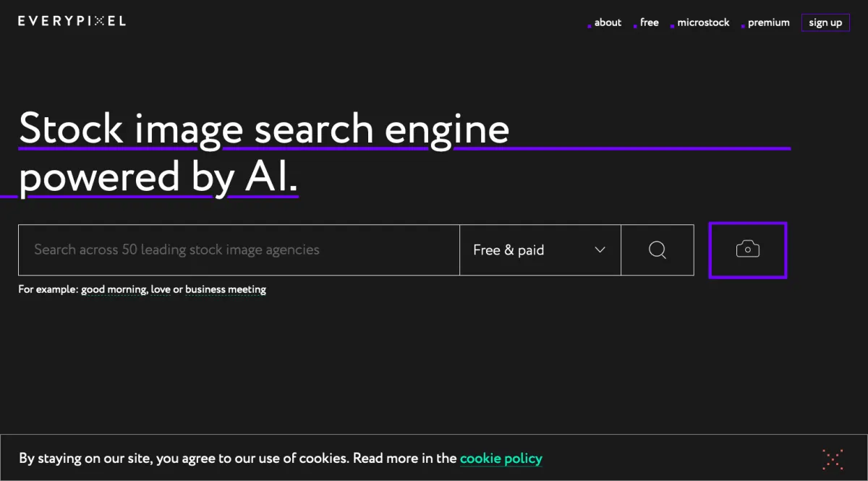Focus the stock image search field
868x481 pixels.
[239, 250]
